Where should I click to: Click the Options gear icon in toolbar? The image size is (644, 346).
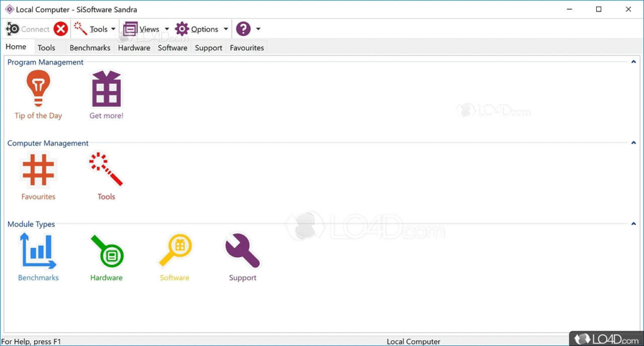pos(182,29)
